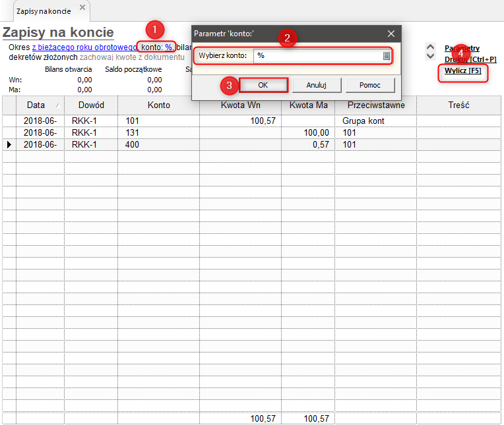This screenshot has width=504, height=425.
Task: Select row with Konto 400
Action: click(252, 145)
